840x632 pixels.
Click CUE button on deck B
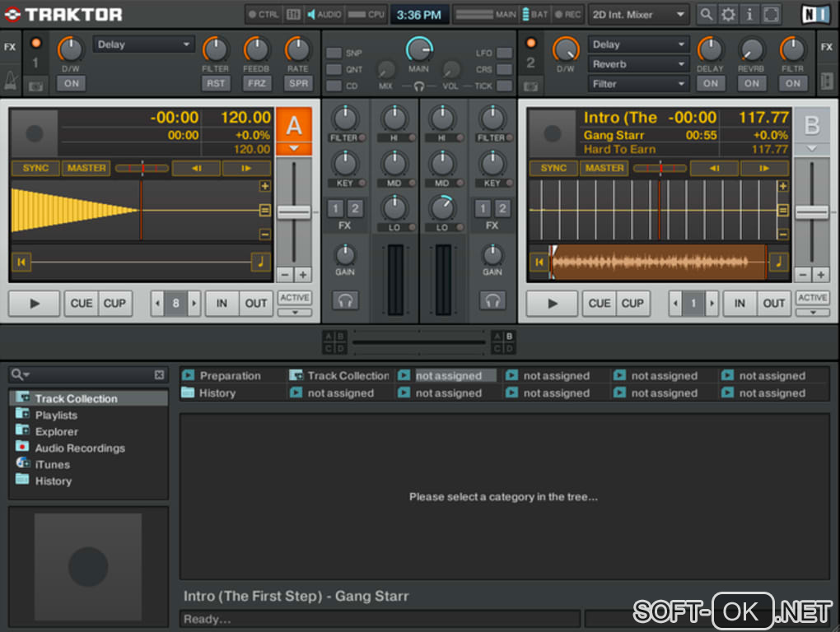(599, 304)
